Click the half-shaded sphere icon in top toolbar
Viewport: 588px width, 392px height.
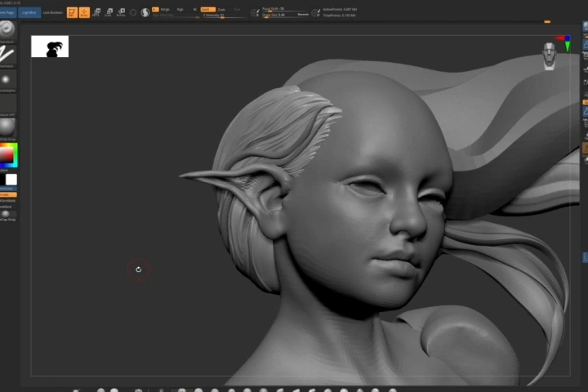145,13
